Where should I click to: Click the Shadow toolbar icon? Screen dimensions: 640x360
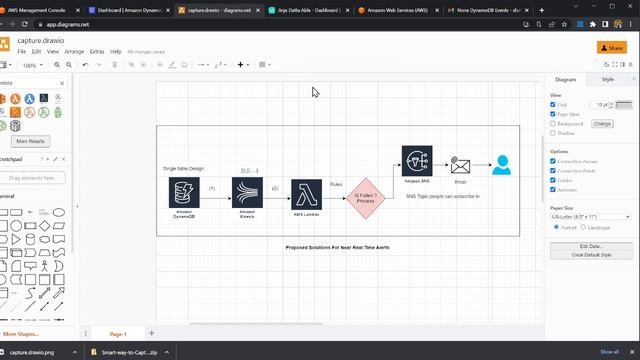click(x=184, y=65)
